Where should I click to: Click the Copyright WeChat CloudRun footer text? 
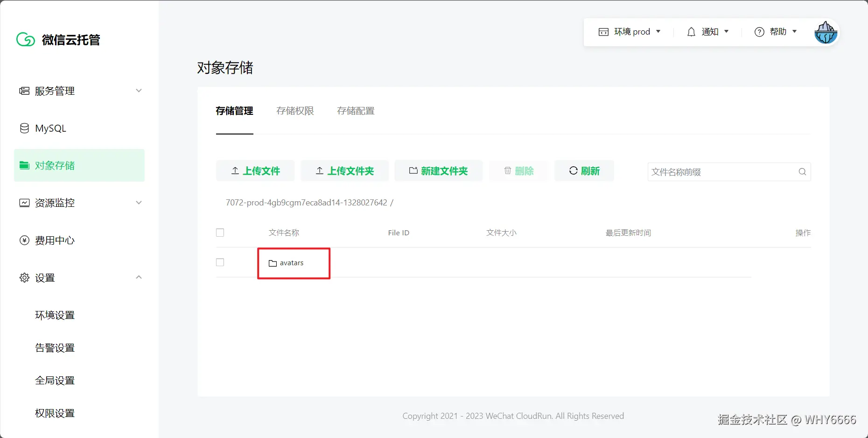click(x=513, y=416)
